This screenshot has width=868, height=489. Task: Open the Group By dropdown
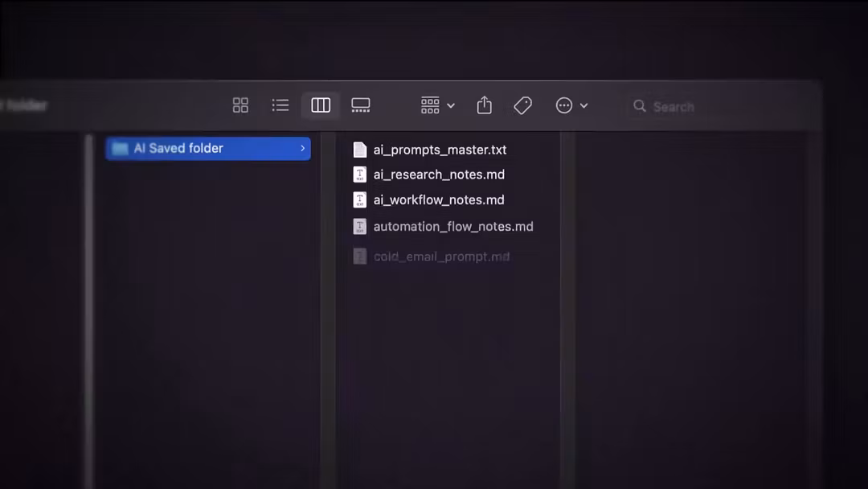pyautogui.click(x=437, y=105)
